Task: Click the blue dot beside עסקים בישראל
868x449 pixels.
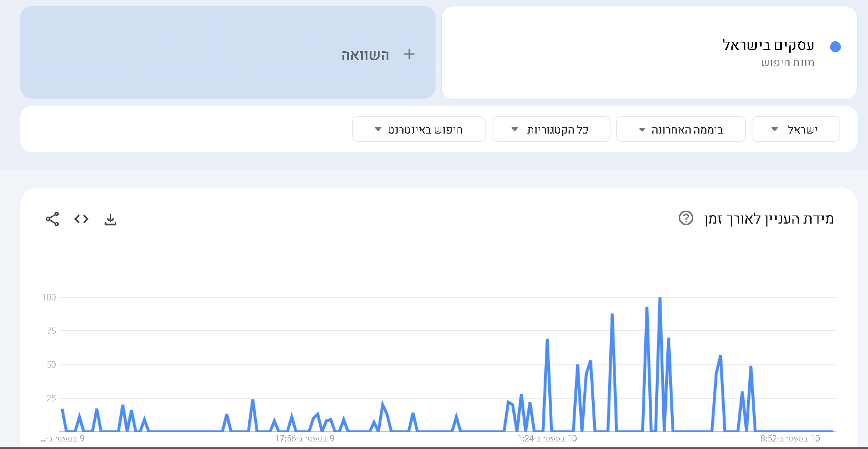Action: 835,47
